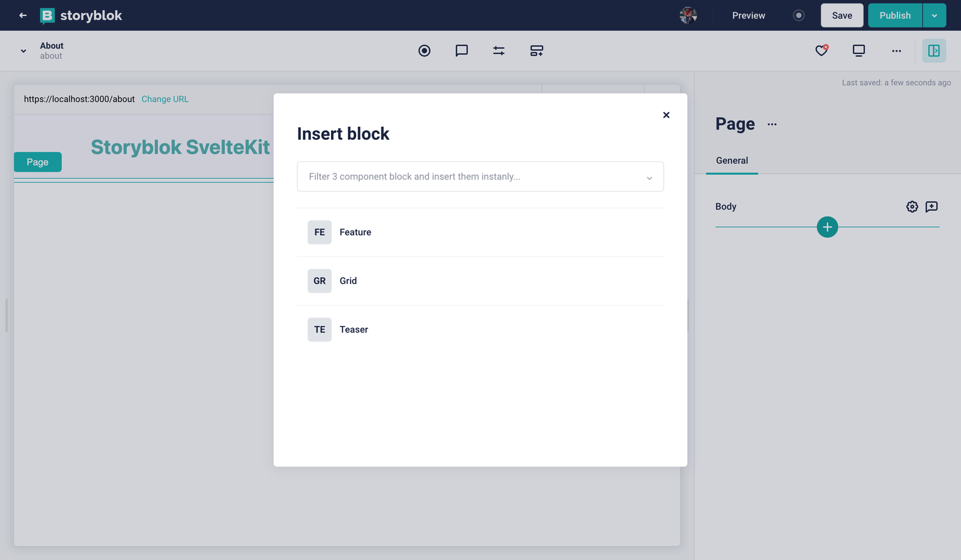Click the Storyblok SvelteKit heading

pos(180,147)
